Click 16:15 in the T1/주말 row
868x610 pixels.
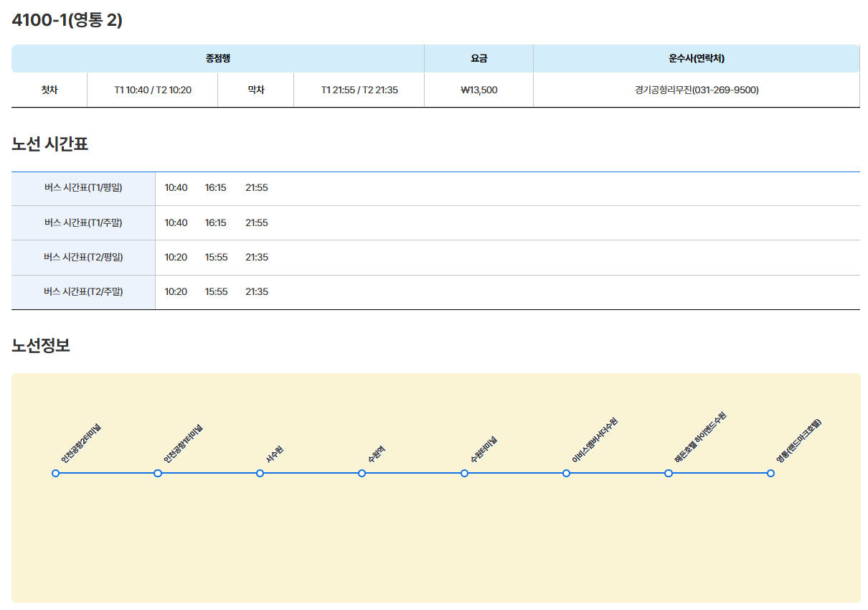point(215,222)
